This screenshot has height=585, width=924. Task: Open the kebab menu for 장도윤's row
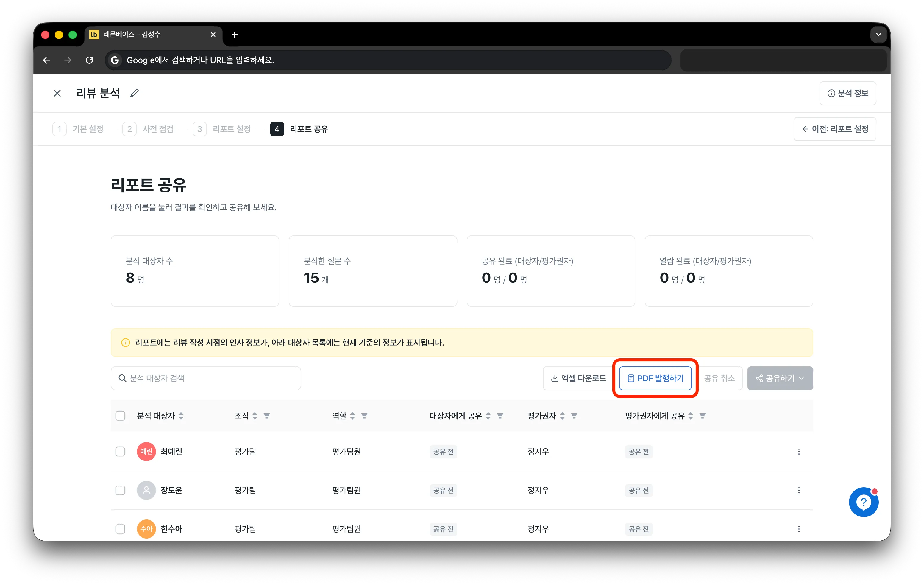(799, 490)
